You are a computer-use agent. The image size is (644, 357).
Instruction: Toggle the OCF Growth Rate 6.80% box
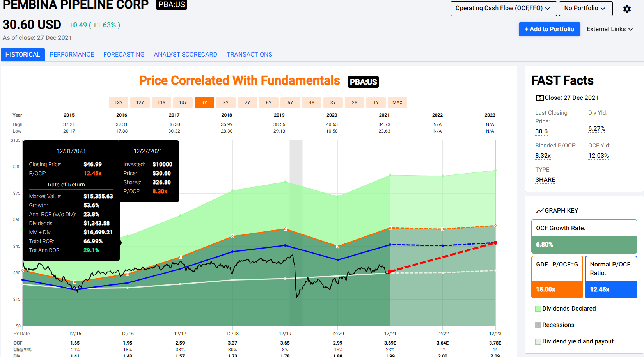click(x=584, y=236)
